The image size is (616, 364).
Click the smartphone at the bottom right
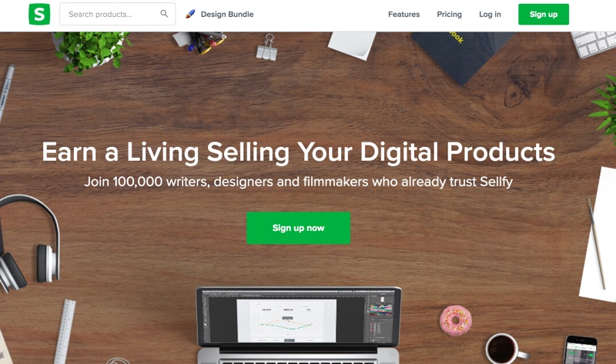[581, 350]
